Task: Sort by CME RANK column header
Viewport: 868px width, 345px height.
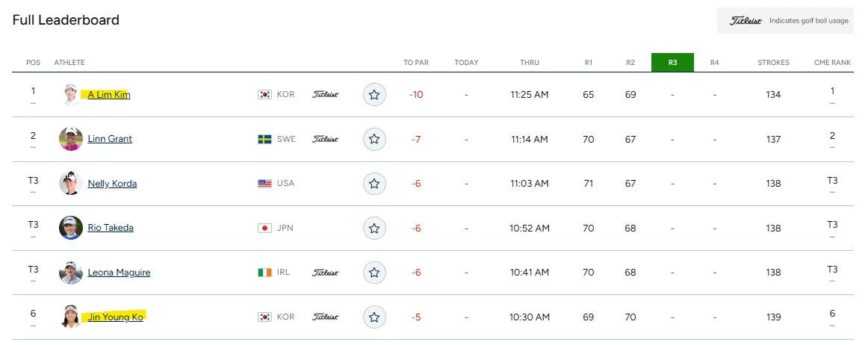Action: (x=833, y=63)
